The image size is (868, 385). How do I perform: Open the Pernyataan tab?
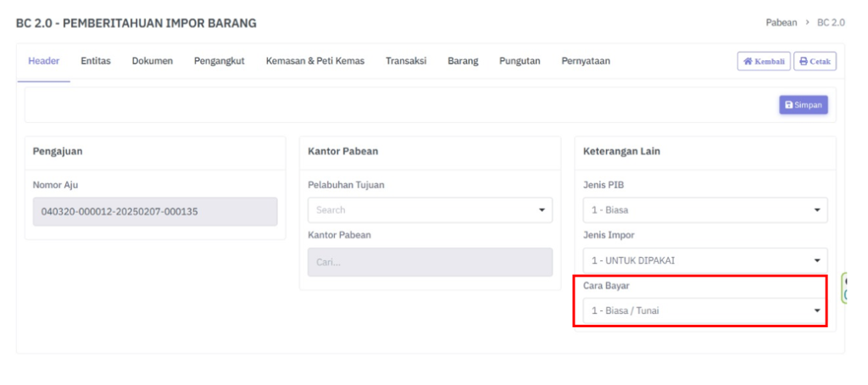585,61
